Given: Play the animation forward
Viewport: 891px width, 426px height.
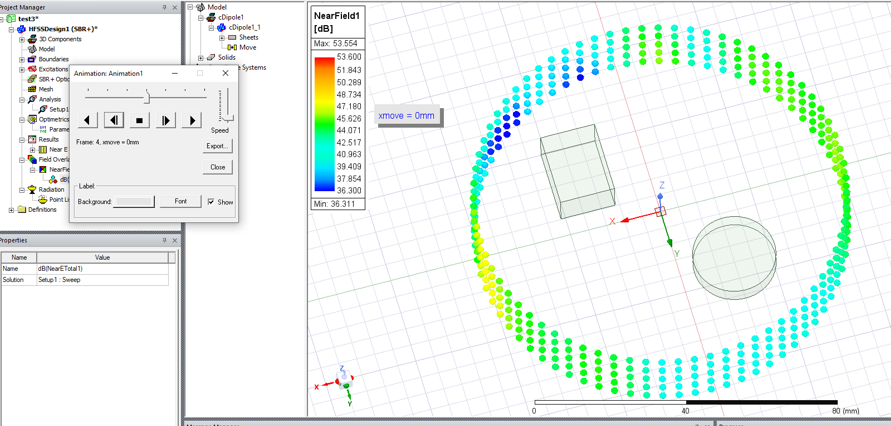Looking at the screenshot, I should tap(192, 120).
